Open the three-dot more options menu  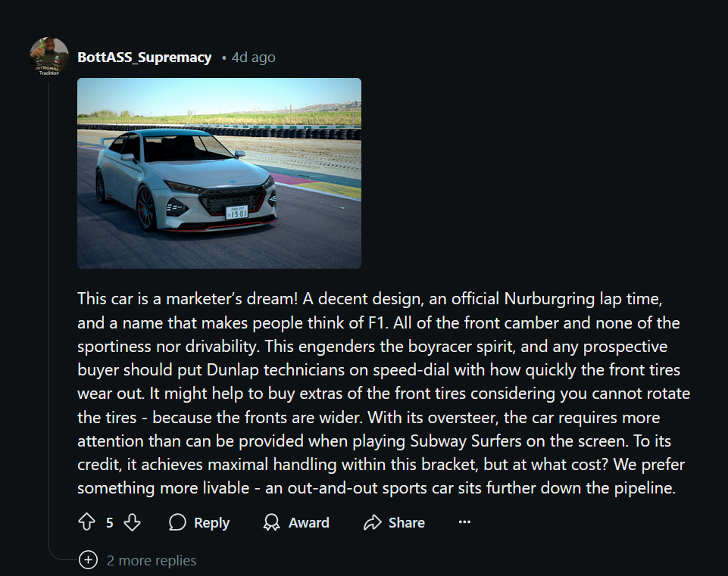click(464, 522)
